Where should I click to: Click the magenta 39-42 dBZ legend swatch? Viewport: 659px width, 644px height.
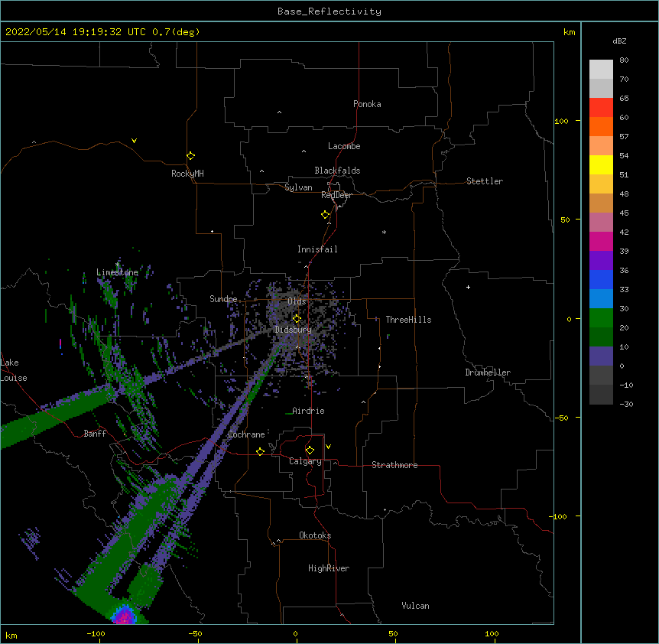[x=601, y=242]
